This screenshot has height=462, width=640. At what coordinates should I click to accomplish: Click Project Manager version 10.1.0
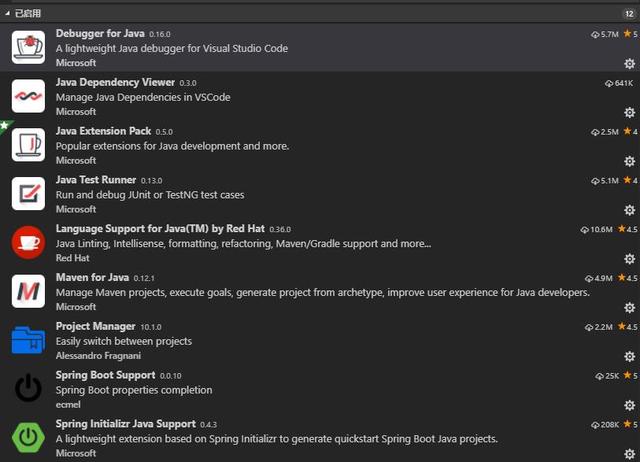click(x=151, y=327)
